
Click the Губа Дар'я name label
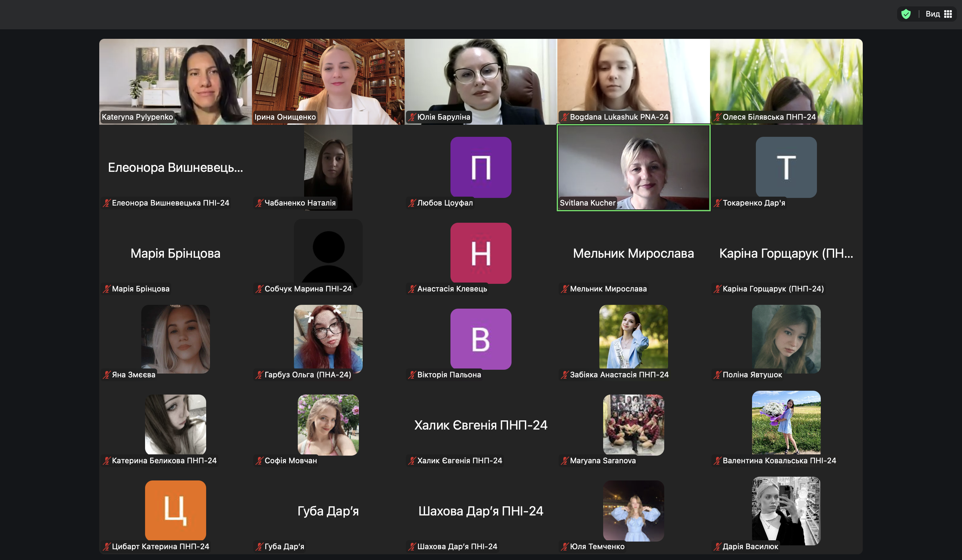pos(284,547)
